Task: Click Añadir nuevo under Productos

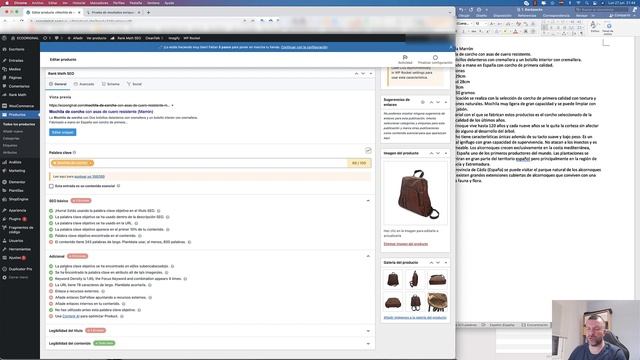Action: click(x=13, y=131)
